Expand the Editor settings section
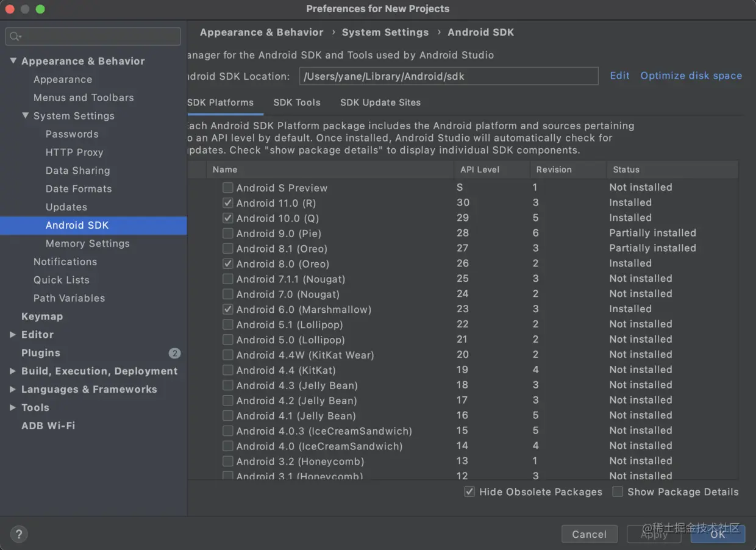The height and width of the screenshot is (550, 756). coord(13,335)
